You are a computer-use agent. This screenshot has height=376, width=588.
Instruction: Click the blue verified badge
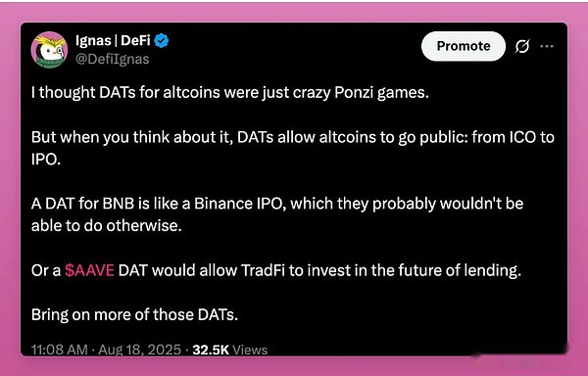click(162, 40)
